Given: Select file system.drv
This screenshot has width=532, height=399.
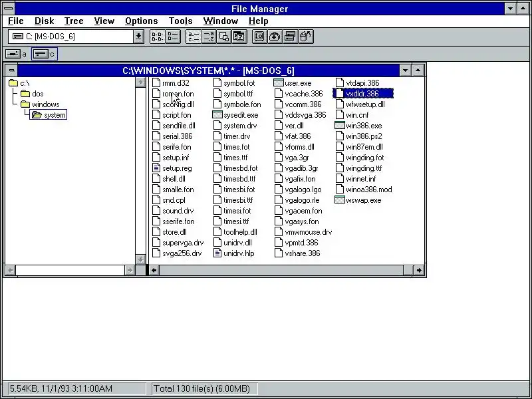Looking at the screenshot, I should [x=240, y=126].
